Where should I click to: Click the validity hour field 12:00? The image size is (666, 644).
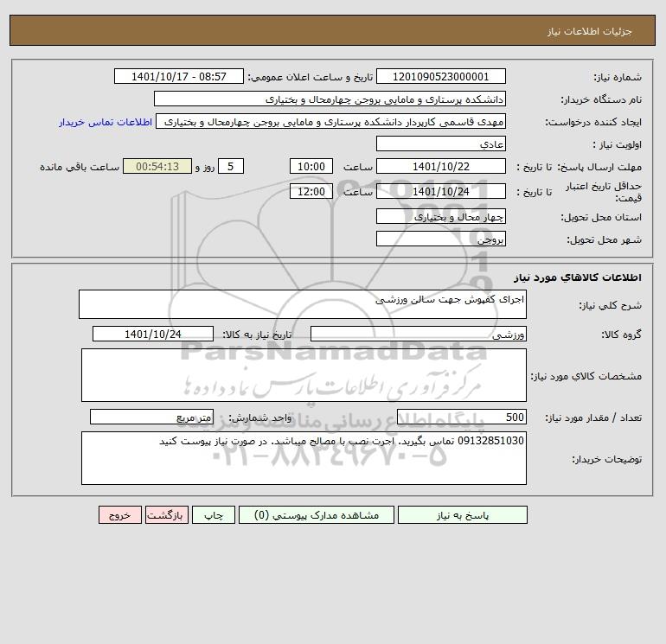click(311, 191)
